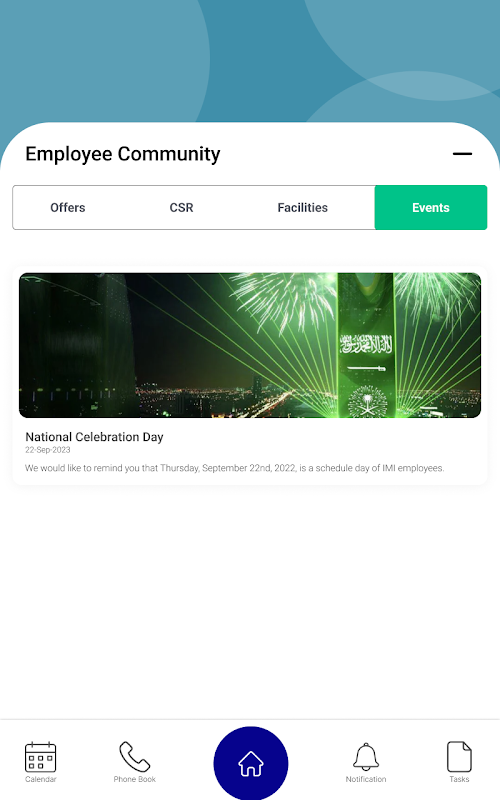
Task: Tap the Phone Book label
Action: pyautogui.click(x=135, y=779)
